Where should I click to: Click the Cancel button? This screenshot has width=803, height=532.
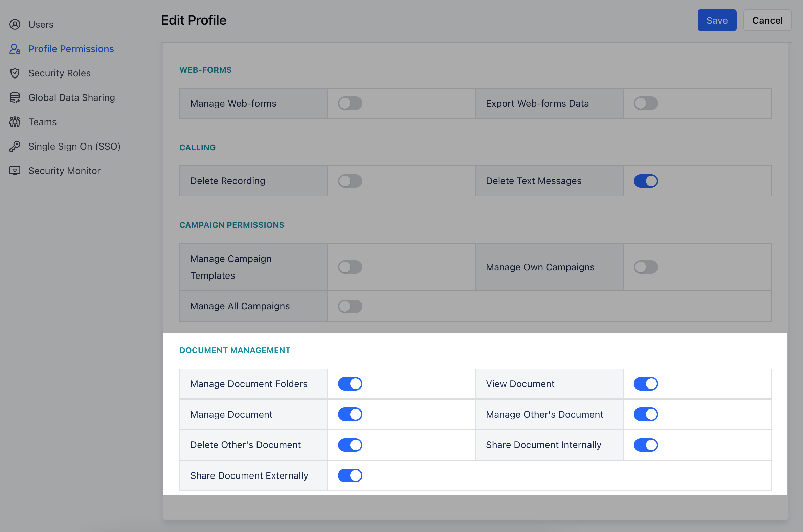click(x=767, y=20)
